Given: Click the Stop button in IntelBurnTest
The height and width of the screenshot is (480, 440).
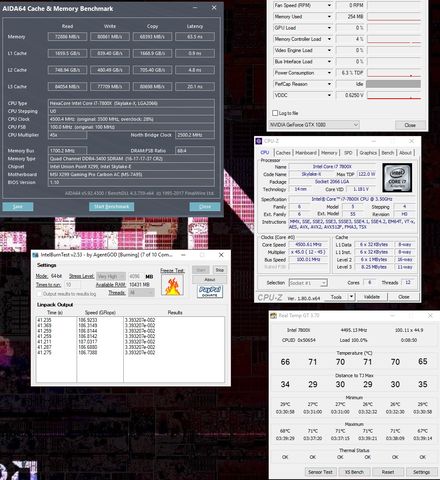Looking at the screenshot, I should pos(219,270).
